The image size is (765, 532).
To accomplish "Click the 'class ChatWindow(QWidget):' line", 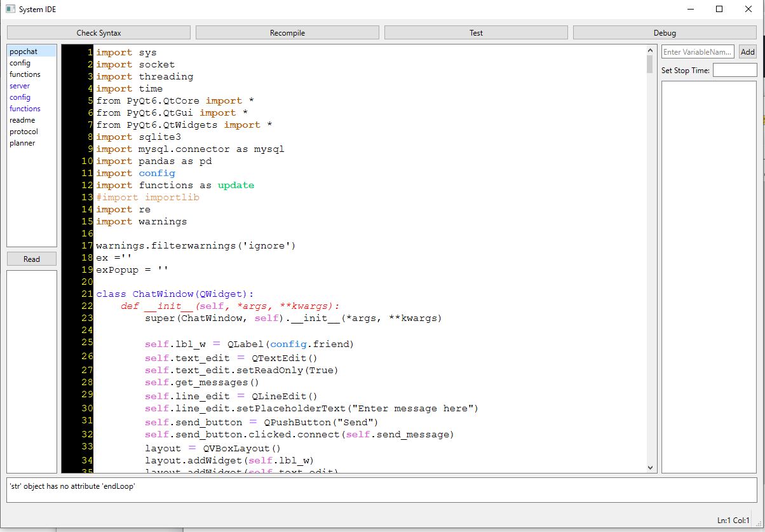I will pyautogui.click(x=175, y=294).
